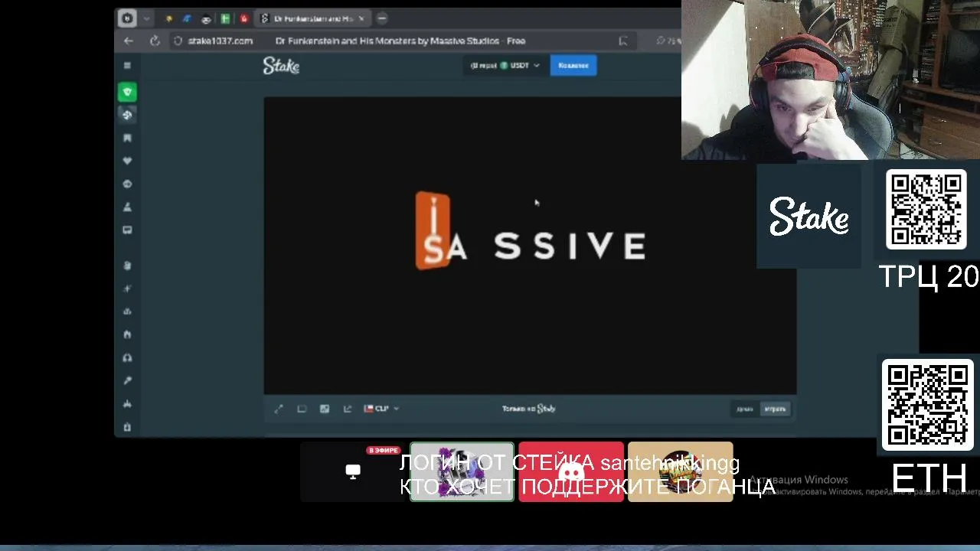This screenshot has width=980, height=551.
Task: Open the statistics icon under the game
Action: pyautogui.click(x=325, y=409)
